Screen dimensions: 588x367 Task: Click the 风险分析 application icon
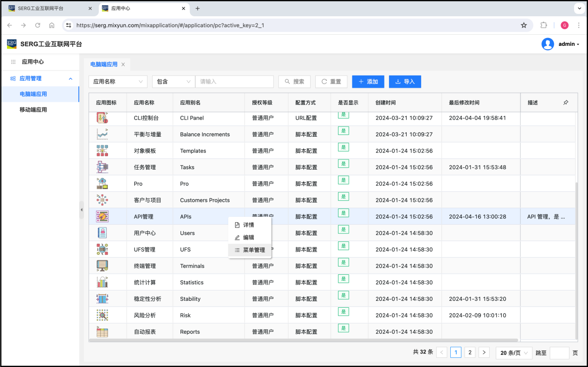(102, 315)
